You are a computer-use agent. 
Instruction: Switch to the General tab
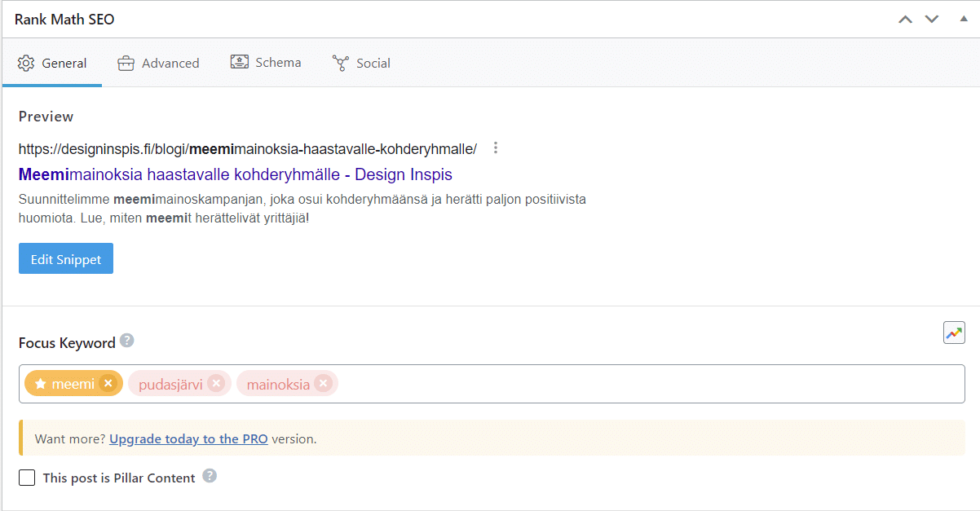point(52,63)
